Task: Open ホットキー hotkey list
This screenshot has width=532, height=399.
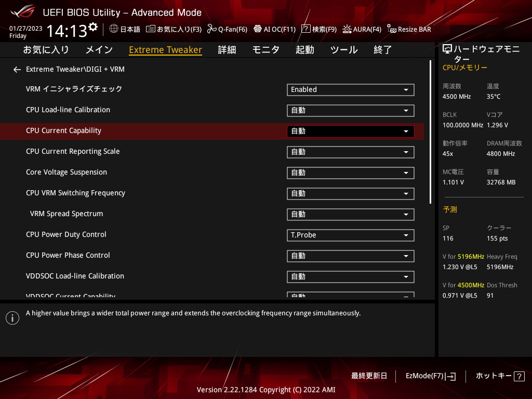Action: [x=500, y=376]
